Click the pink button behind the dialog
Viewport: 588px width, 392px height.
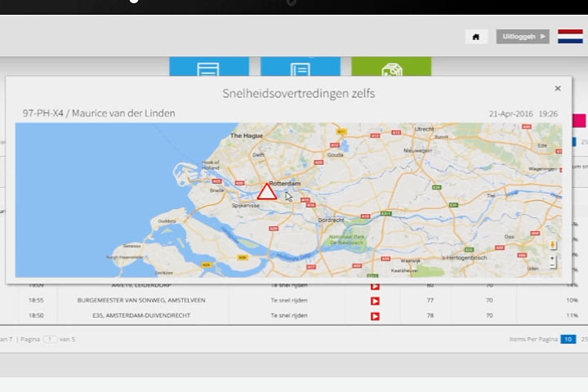pyautogui.click(x=578, y=121)
